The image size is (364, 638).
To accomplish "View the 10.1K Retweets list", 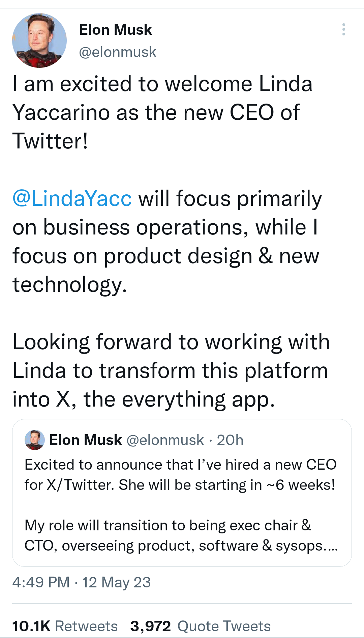I will click(x=65, y=626).
